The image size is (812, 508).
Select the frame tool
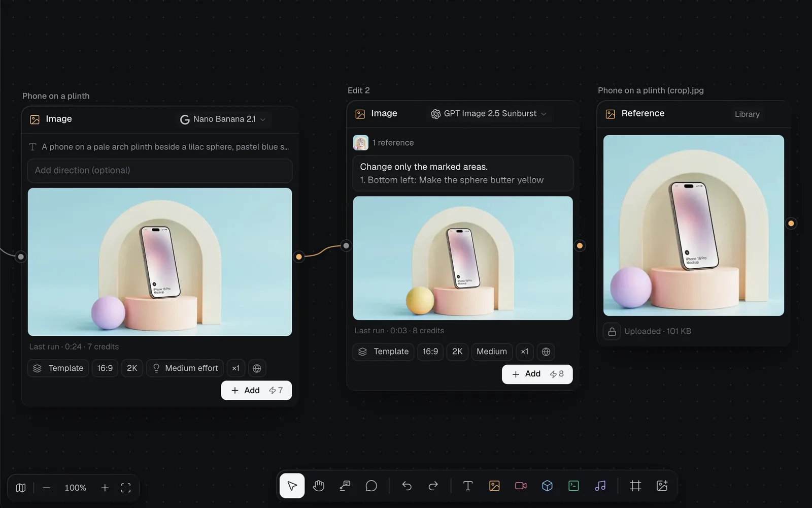(635, 486)
